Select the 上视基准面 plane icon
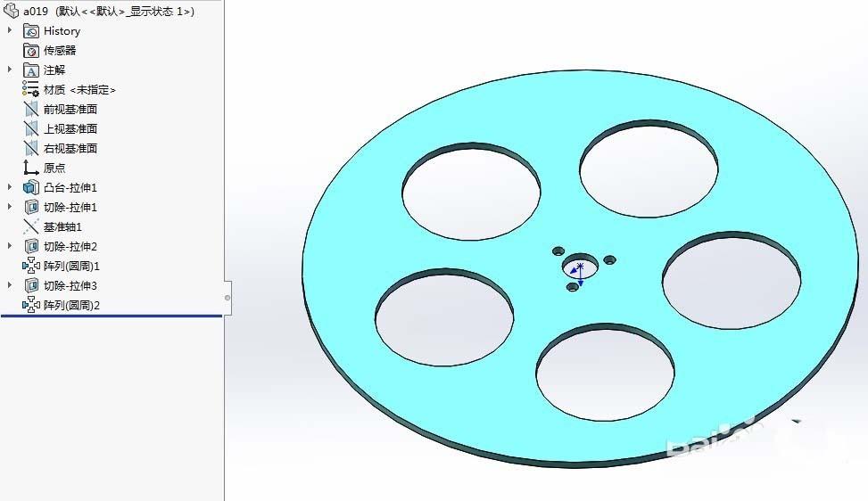The width and height of the screenshot is (868, 501). 31,129
